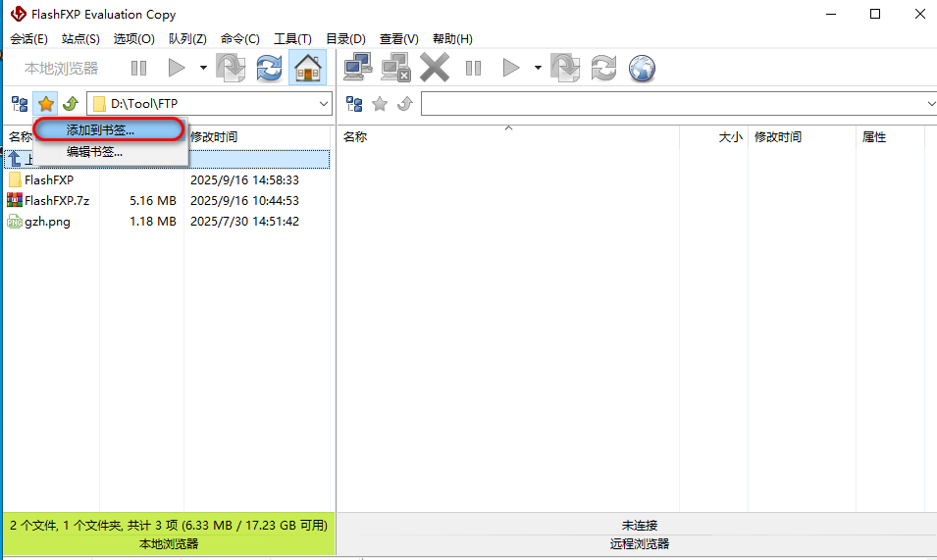Click the local bookmarks star icon

[45, 105]
